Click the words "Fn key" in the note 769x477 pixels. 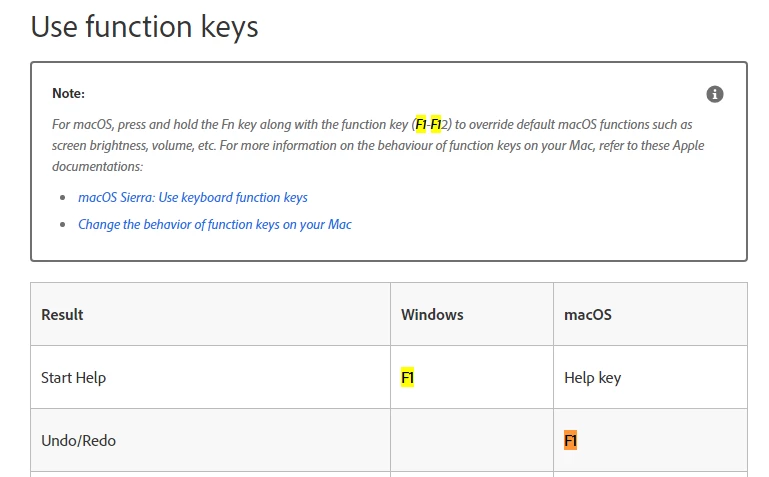pyautogui.click(x=239, y=125)
